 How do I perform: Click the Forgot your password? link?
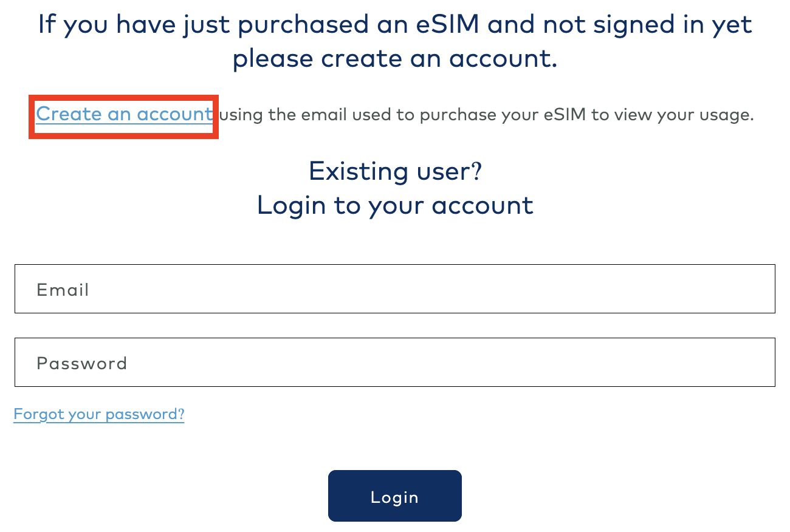pos(99,414)
